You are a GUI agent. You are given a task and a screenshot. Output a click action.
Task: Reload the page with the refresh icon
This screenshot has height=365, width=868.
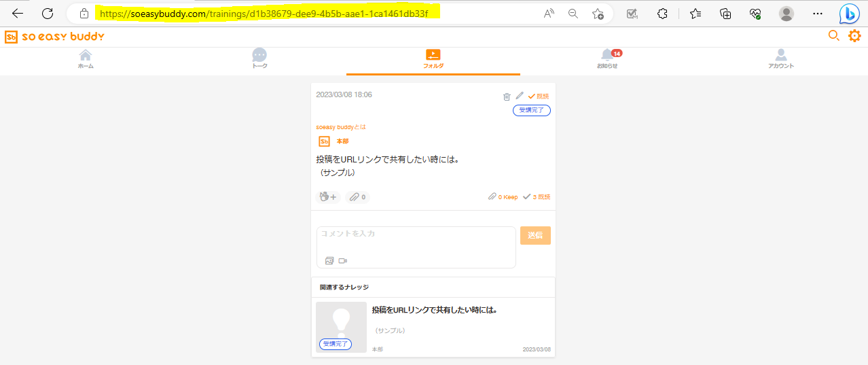point(48,14)
